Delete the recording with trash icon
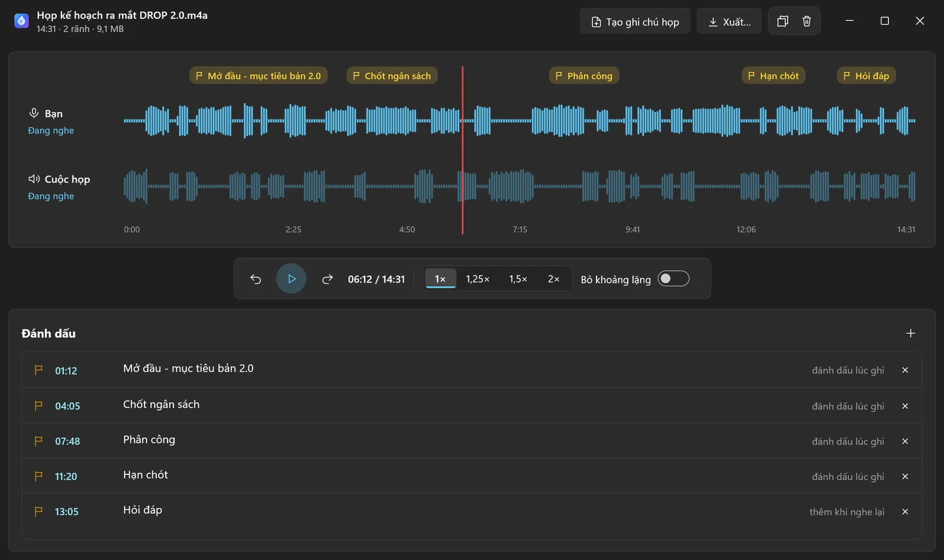This screenshot has width=944, height=560. pos(807,21)
